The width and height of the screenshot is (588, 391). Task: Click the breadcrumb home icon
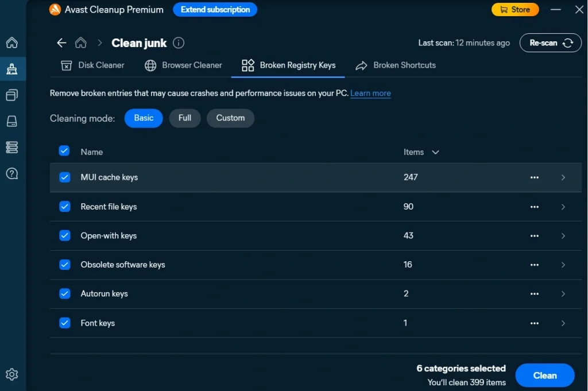(x=80, y=42)
